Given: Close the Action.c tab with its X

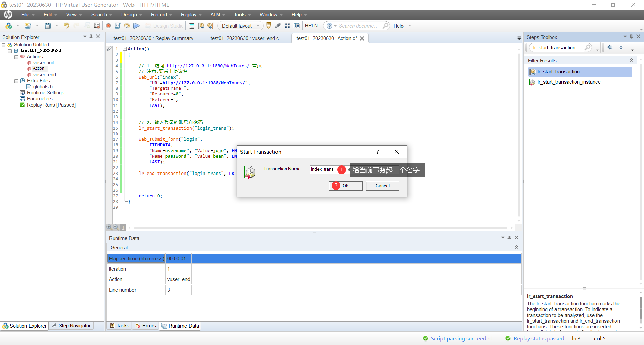Looking at the screenshot, I should [x=362, y=38].
